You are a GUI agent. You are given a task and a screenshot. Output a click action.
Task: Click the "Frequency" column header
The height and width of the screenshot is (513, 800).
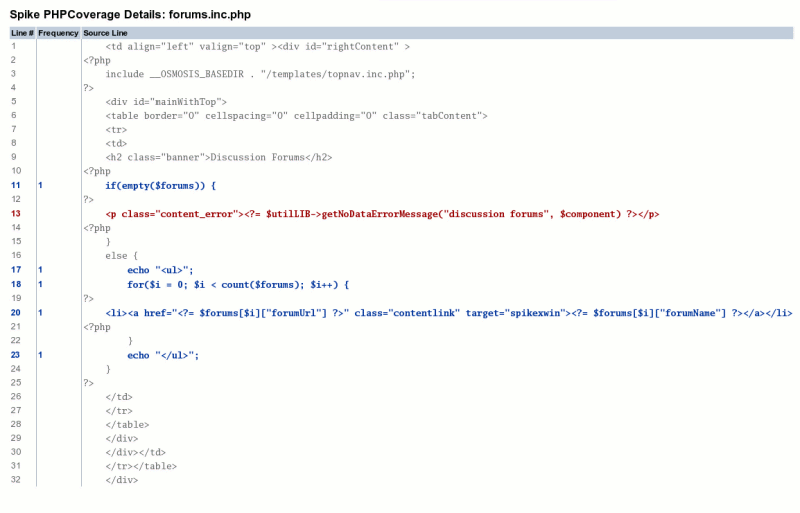point(58,33)
